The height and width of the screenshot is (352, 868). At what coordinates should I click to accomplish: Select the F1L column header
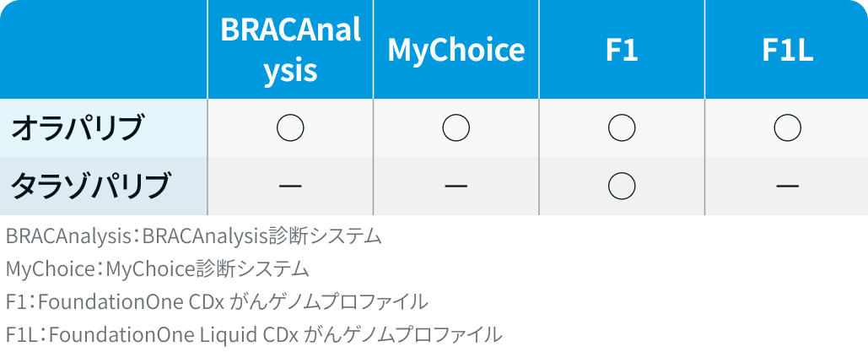[787, 50]
